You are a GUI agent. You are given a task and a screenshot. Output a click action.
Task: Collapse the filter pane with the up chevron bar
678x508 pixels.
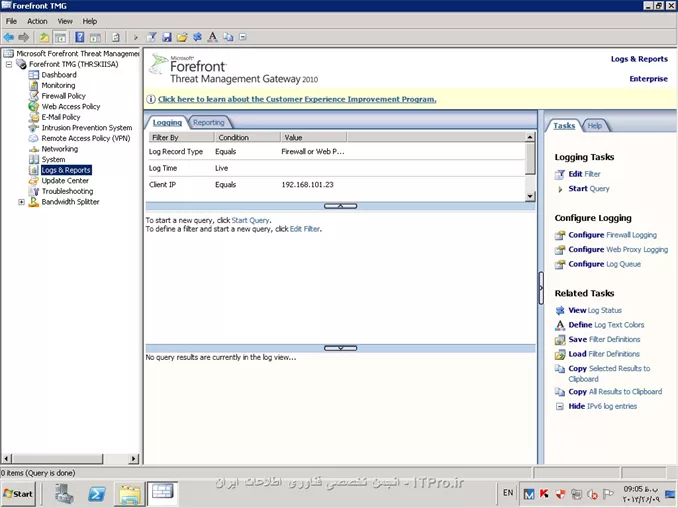[x=340, y=206]
